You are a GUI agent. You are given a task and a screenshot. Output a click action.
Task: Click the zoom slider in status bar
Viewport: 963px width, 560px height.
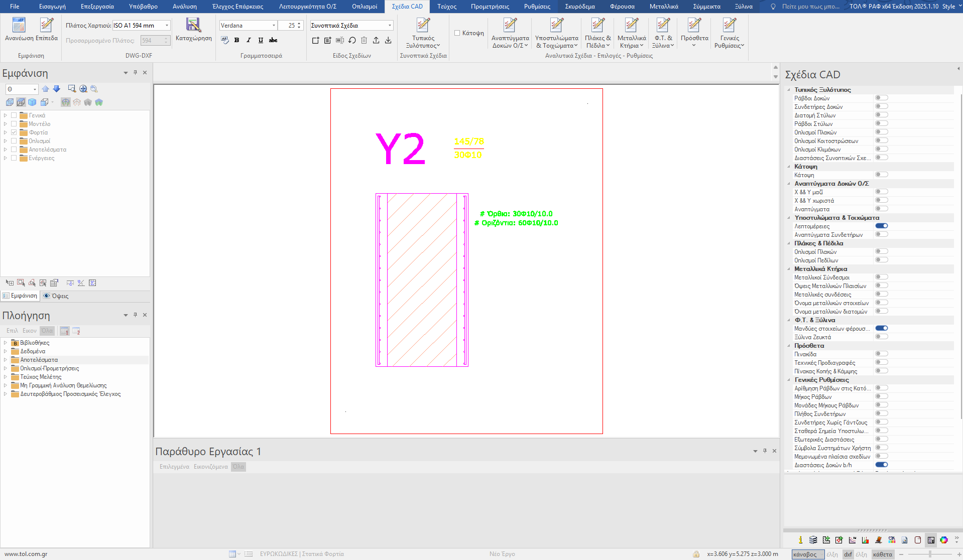pos(930,554)
